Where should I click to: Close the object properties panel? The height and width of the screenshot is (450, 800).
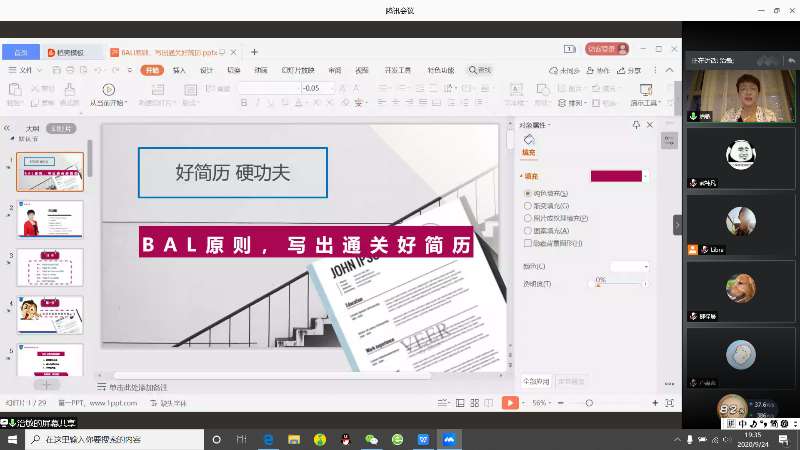point(650,124)
